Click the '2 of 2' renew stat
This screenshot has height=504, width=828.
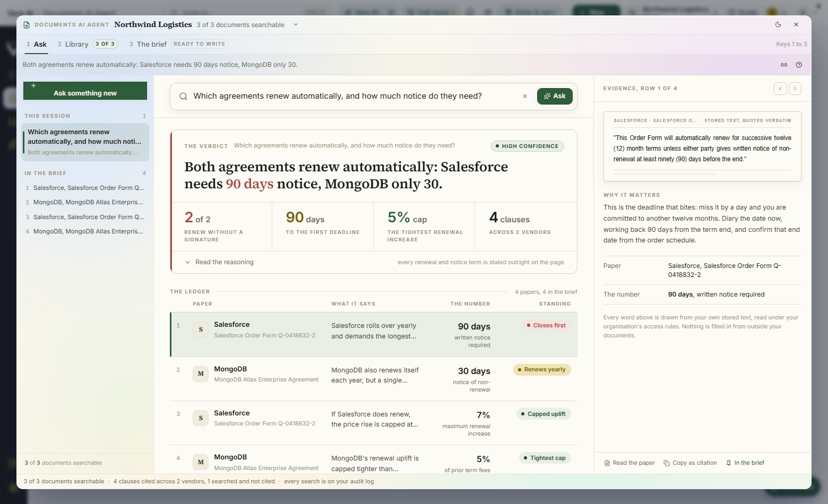(221, 227)
